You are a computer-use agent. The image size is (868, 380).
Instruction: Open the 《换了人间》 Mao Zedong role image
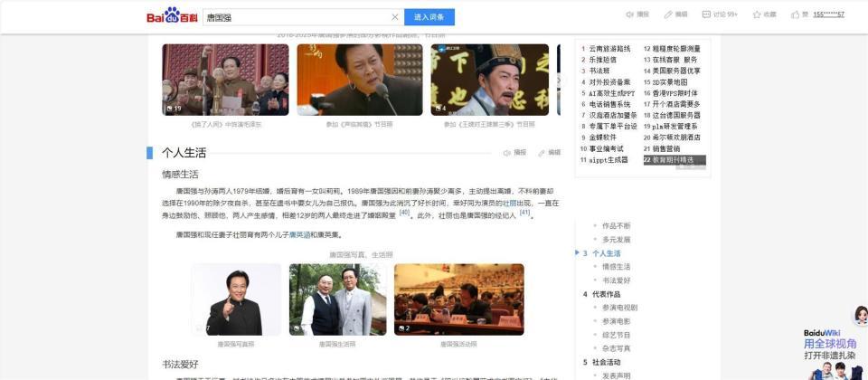[225, 80]
